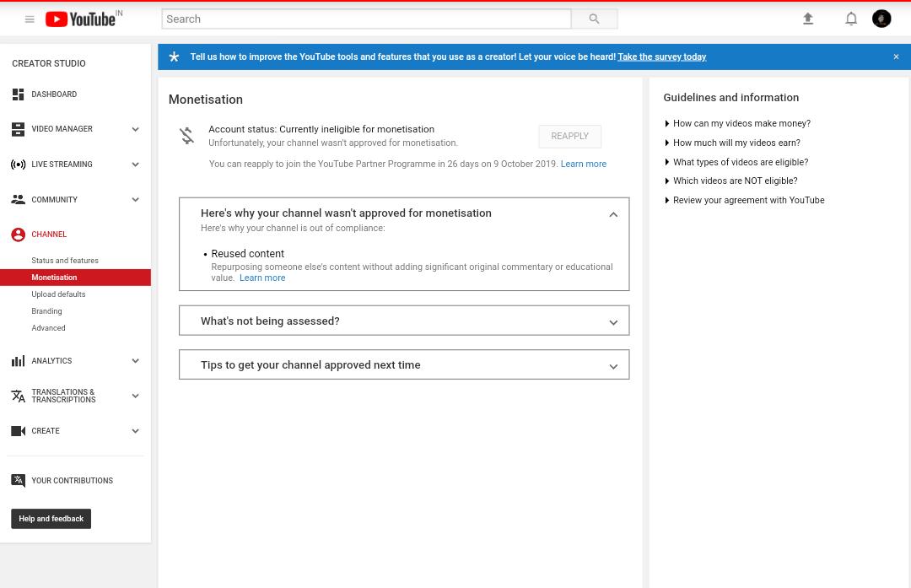Expand How much will my videos earn

[732, 143]
